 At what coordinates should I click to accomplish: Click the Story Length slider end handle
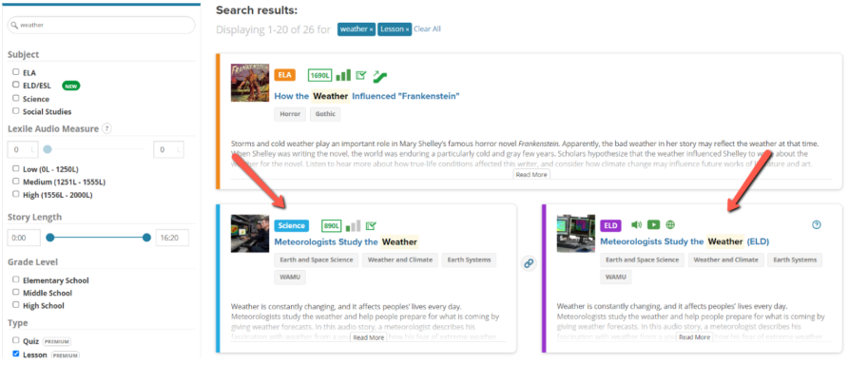pyautogui.click(x=146, y=238)
